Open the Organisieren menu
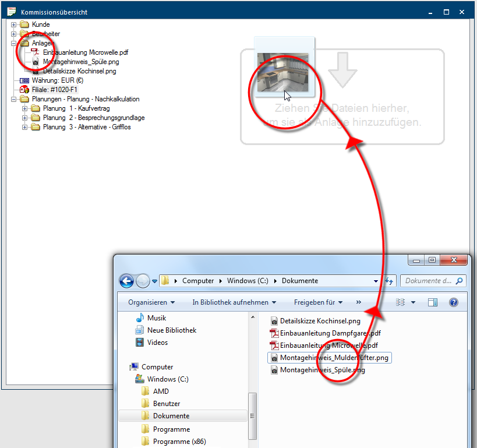 click(x=151, y=302)
